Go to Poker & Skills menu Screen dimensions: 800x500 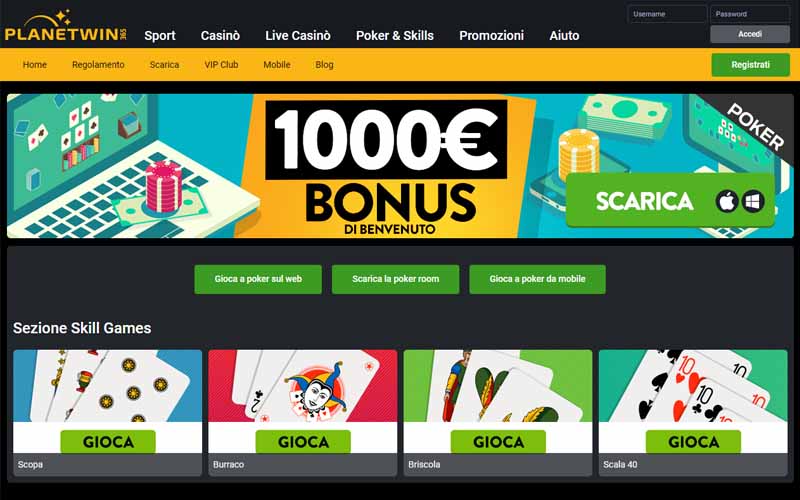click(x=395, y=36)
